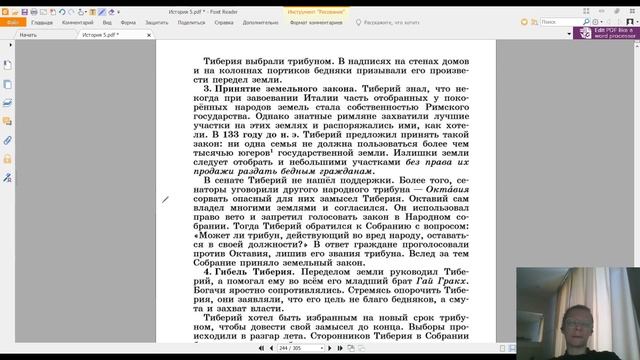This screenshot has width=640, height=360.
Task: Go to the next page arrow
Action: 330,348
